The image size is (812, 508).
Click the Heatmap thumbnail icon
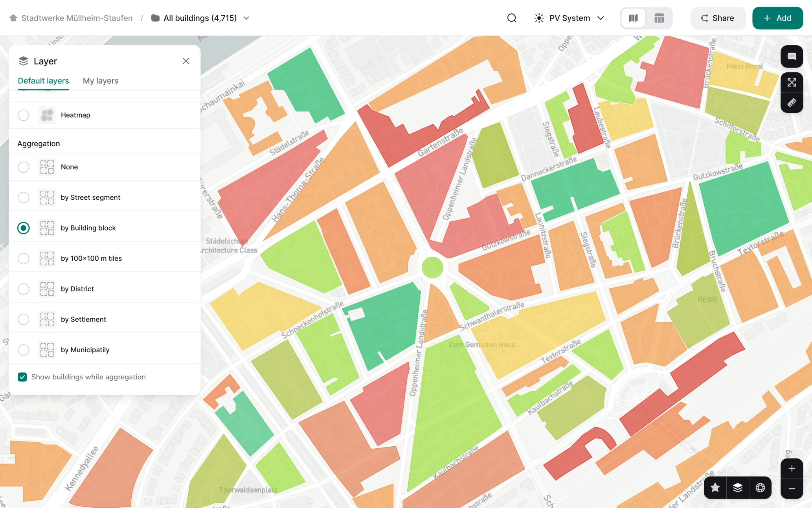[x=47, y=115]
